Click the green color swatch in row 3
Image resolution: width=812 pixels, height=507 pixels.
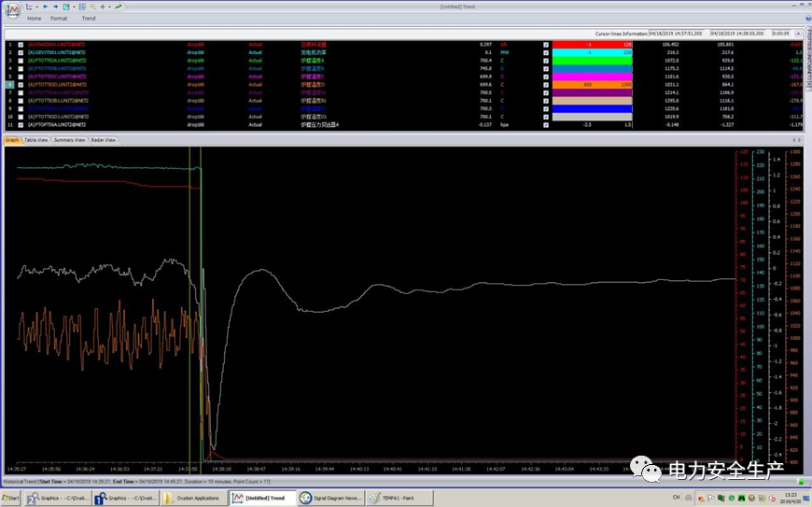point(592,61)
